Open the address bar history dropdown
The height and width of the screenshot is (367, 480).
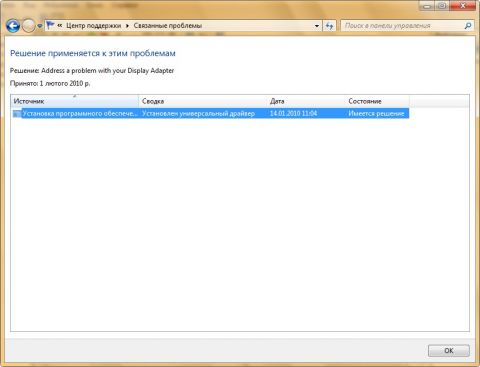click(x=317, y=26)
